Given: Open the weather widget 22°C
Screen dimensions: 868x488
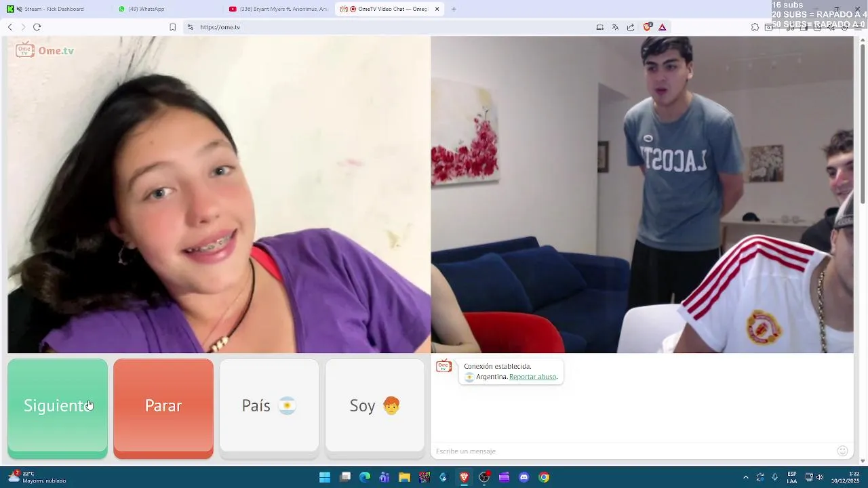Looking at the screenshot, I should coord(37,477).
